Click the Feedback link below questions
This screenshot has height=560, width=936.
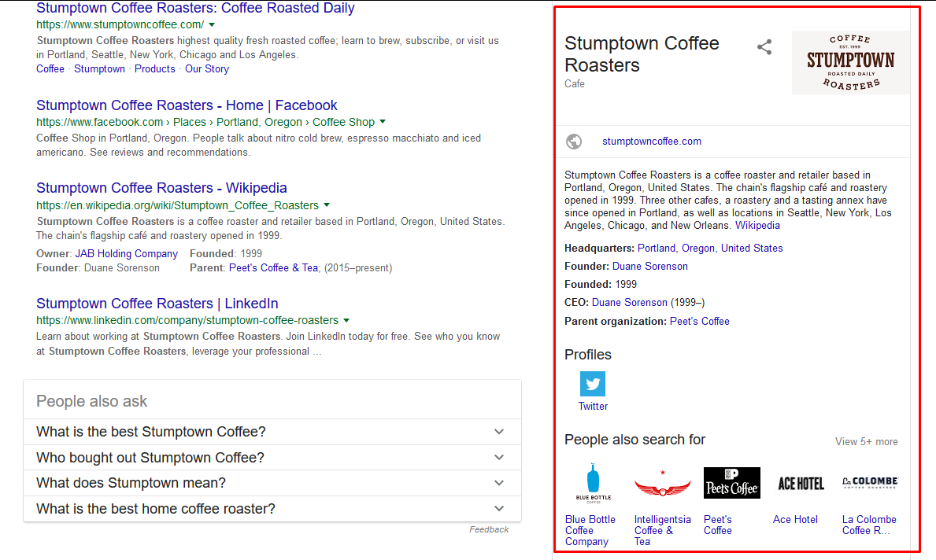click(489, 529)
